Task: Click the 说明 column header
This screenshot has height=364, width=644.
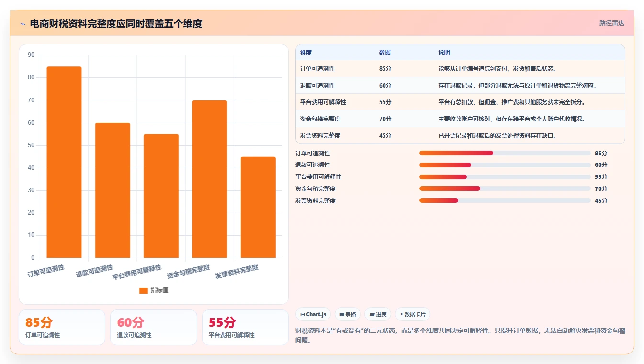Action: click(x=444, y=53)
